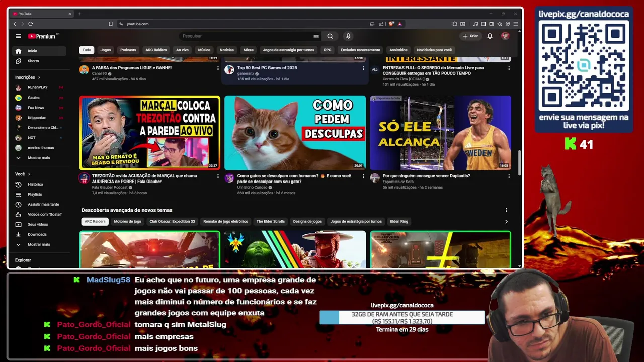This screenshot has width=644, height=362.
Task: Start voice search with microphone icon
Action: point(348,36)
